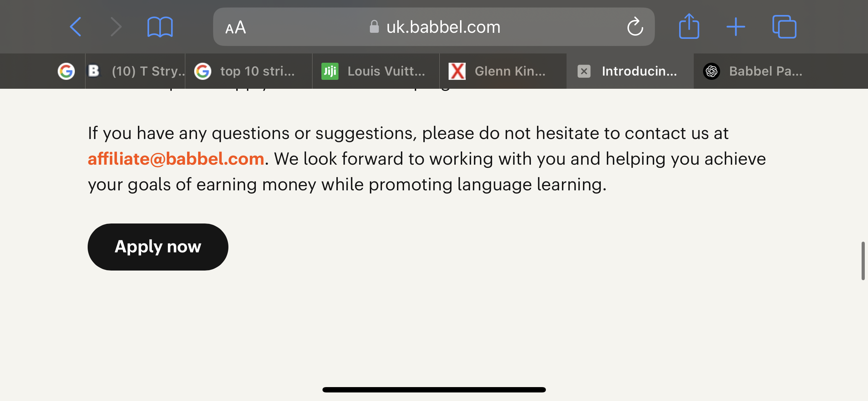Click the Apply now button

click(x=158, y=247)
